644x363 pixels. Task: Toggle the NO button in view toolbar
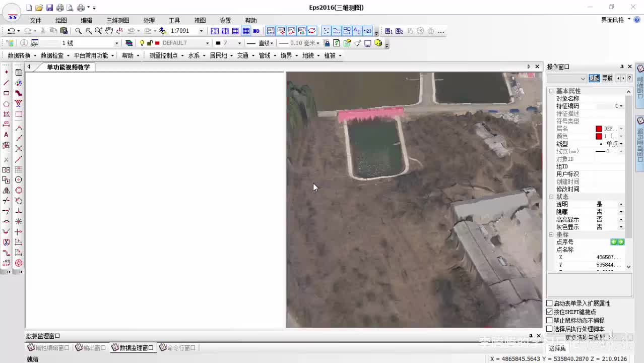click(256, 31)
